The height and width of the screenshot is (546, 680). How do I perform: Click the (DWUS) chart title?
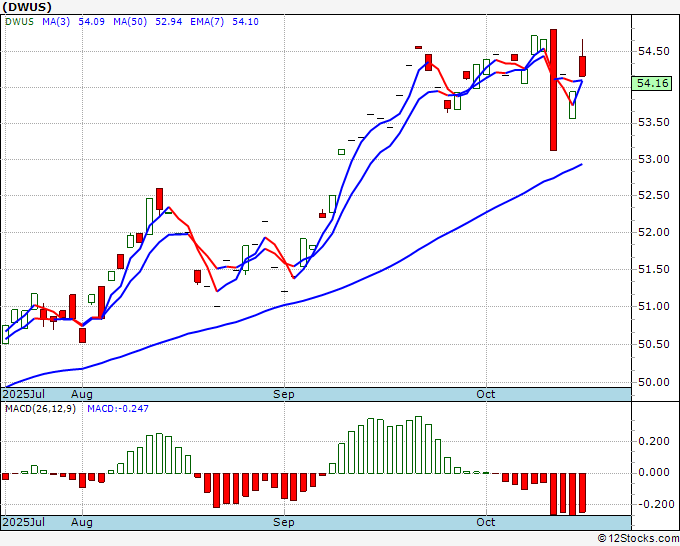click(27, 7)
